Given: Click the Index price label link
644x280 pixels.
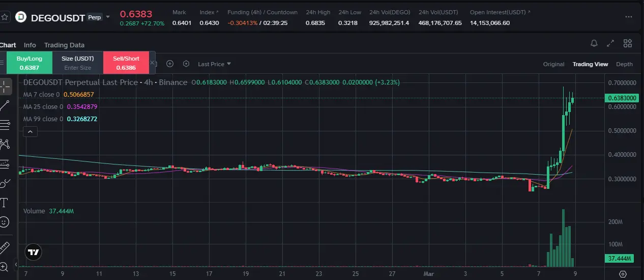Looking at the screenshot, I should (x=209, y=12).
